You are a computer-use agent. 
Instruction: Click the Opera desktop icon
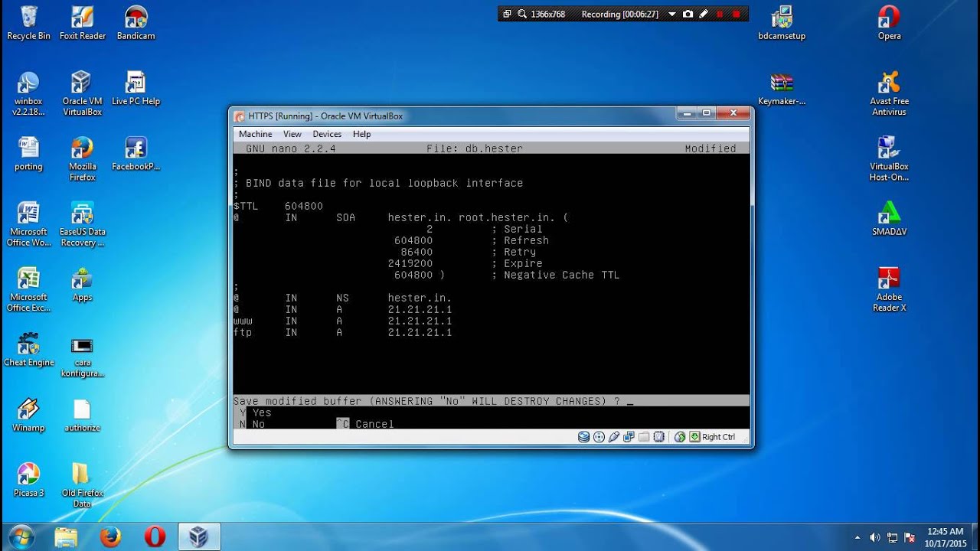tap(889, 23)
